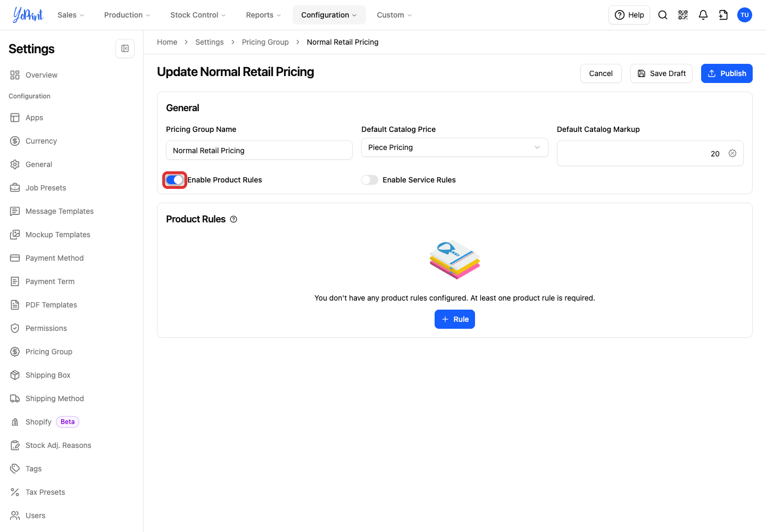Open the notifications bell

tap(703, 15)
